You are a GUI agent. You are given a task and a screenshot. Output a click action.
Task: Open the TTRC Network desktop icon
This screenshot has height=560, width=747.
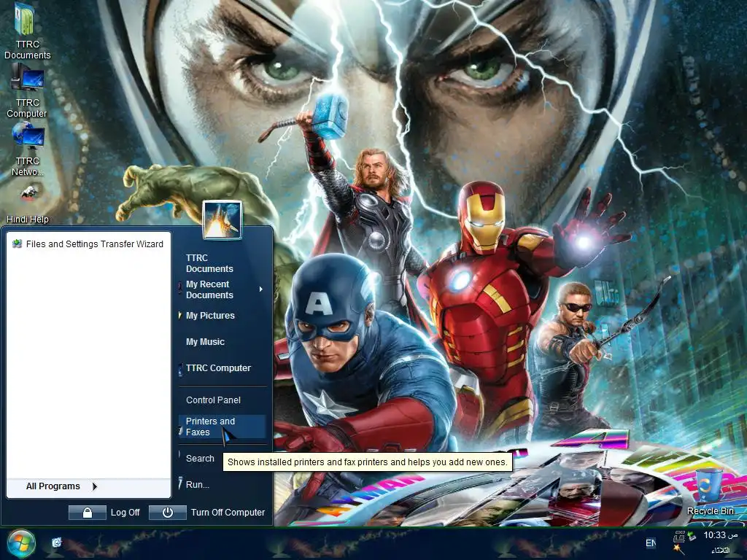pyautogui.click(x=28, y=149)
